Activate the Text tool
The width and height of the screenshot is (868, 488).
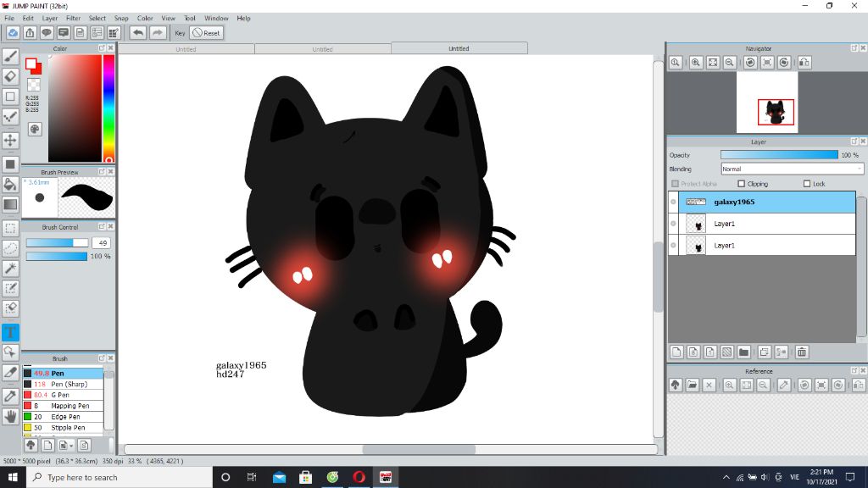(10, 332)
